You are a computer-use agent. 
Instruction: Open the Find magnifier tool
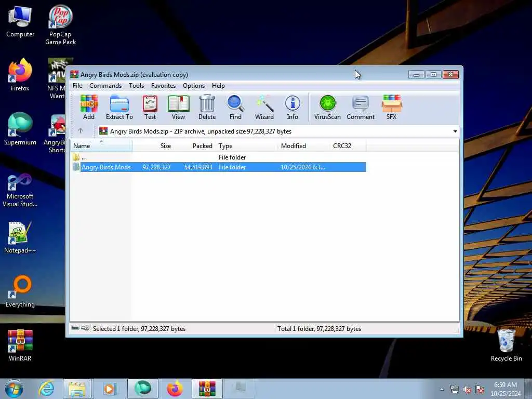point(235,107)
